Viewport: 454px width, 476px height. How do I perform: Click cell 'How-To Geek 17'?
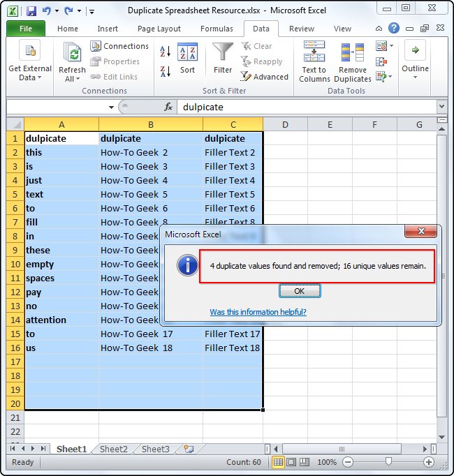coord(151,334)
